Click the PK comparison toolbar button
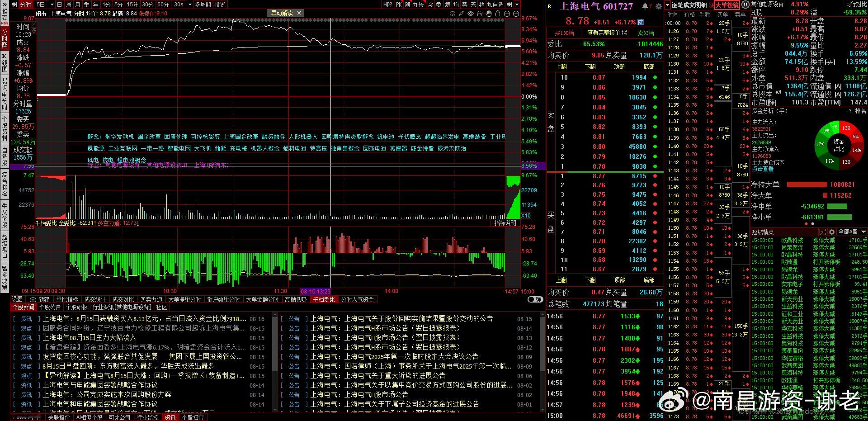The width and height of the screenshot is (868, 421). (x=399, y=5)
